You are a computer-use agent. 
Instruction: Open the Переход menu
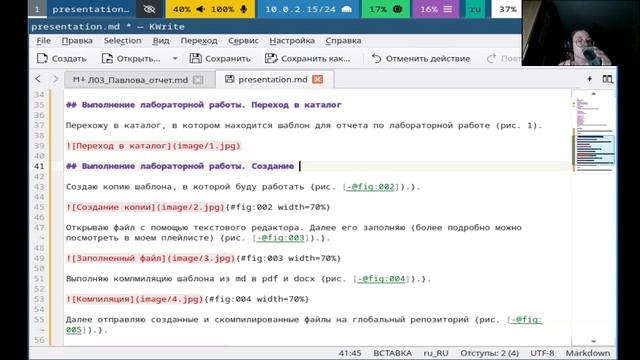coord(199,41)
